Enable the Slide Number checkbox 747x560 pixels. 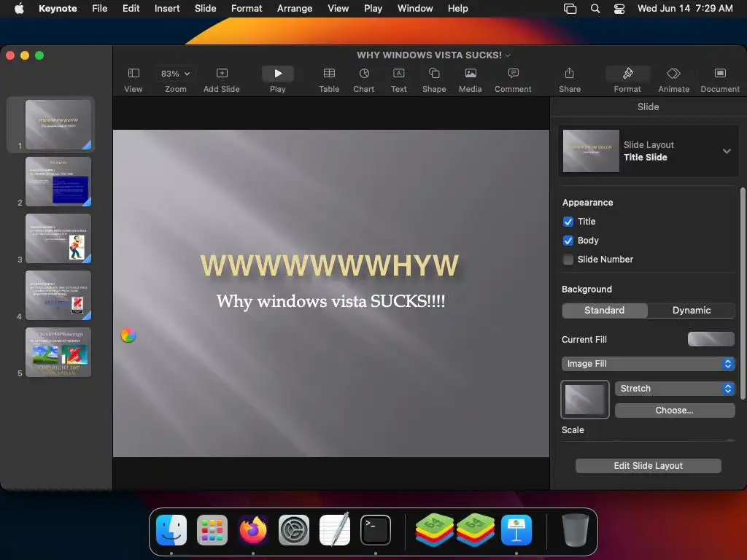click(568, 260)
